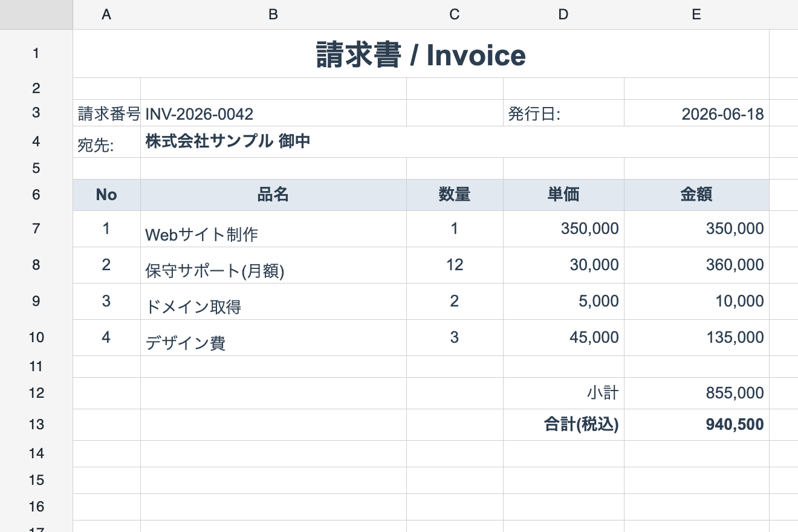This screenshot has width=798, height=532.
Task: Select the unit price 350,000 in column D
Action: point(563,229)
